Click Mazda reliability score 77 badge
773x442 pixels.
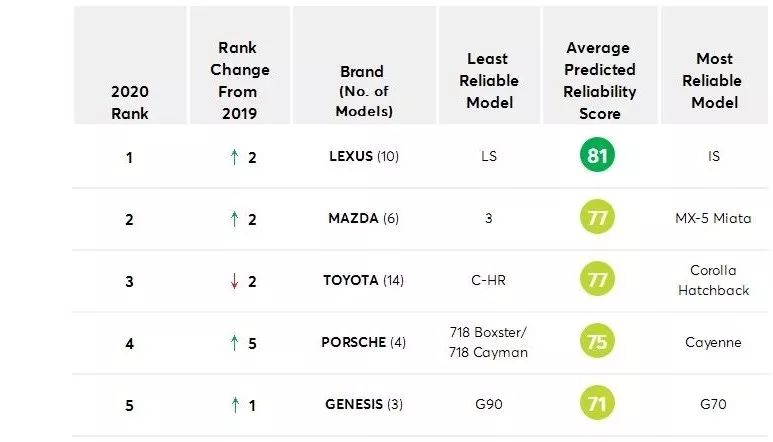click(x=598, y=218)
